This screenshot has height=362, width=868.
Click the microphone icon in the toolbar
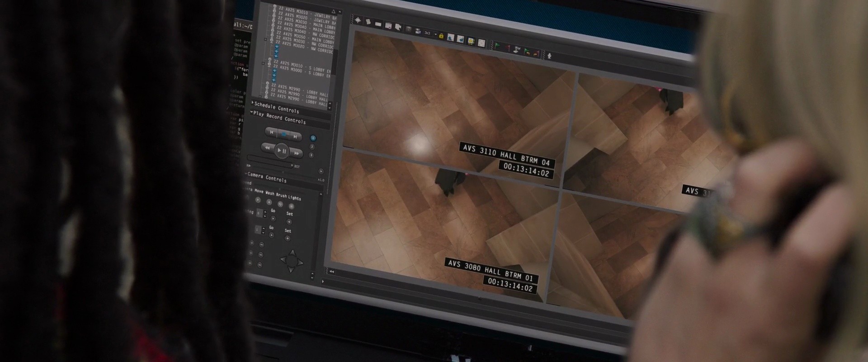click(x=550, y=56)
